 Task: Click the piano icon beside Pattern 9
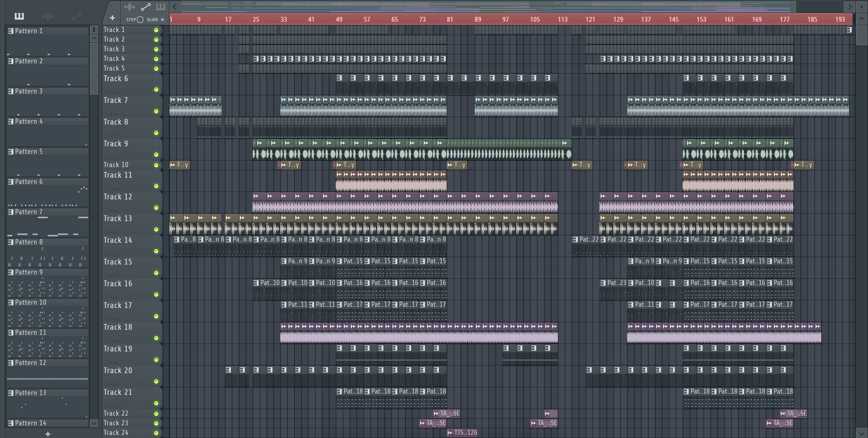pyautogui.click(x=11, y=272)
